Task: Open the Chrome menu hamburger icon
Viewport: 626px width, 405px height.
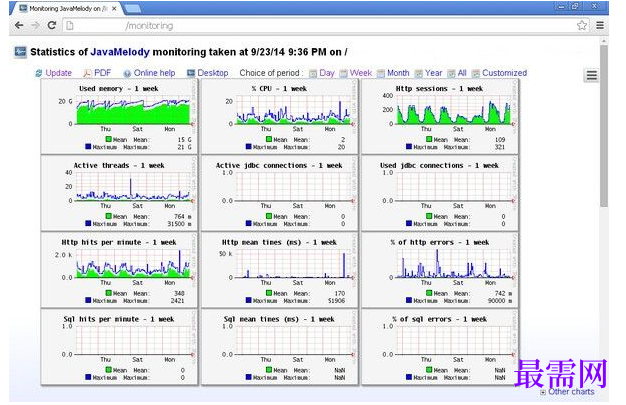Action: coord(600,26)
